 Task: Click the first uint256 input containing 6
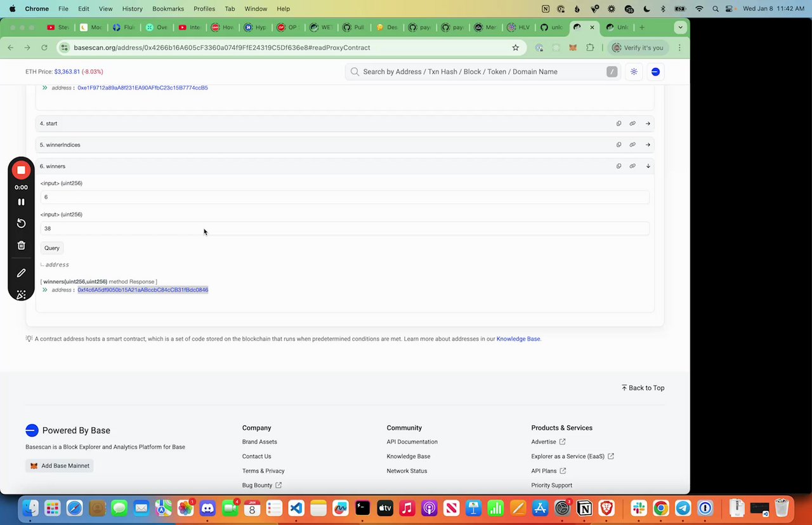(344, 197)
